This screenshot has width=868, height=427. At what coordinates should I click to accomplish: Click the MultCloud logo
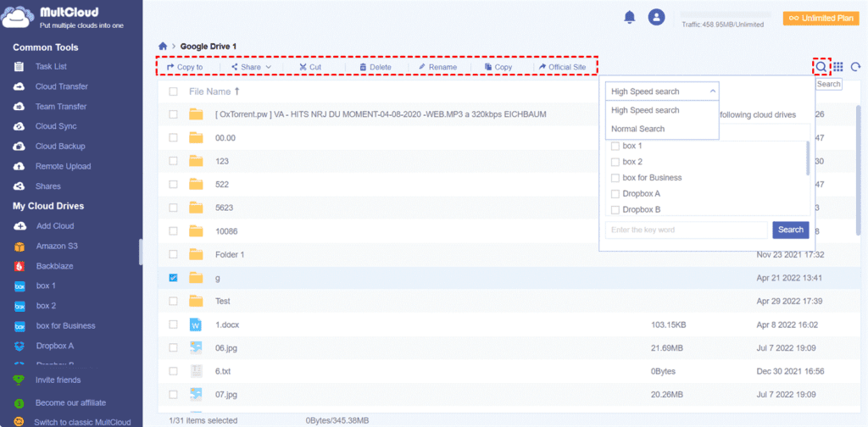(62, 18)
